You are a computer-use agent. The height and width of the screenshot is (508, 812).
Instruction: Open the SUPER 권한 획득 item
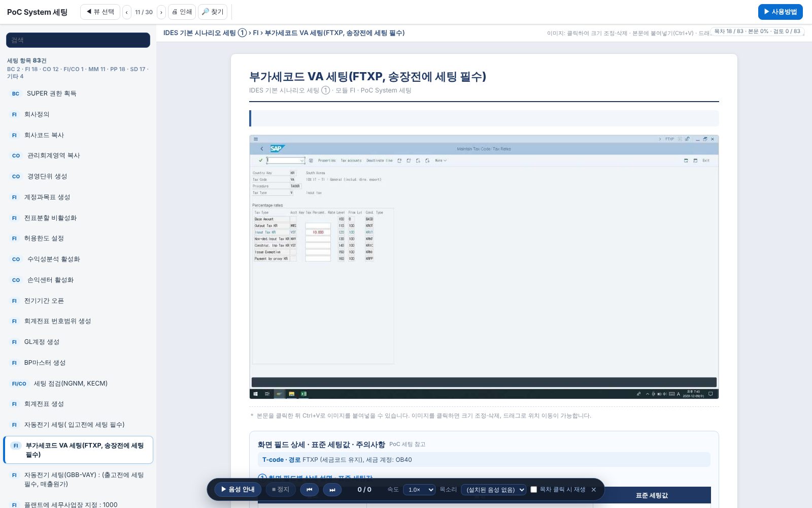point(78,93)
